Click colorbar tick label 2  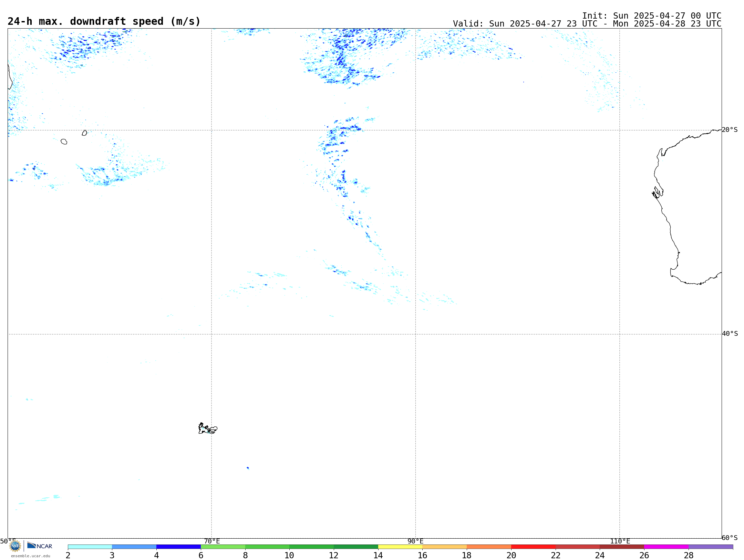pyautogui.click(x=68, y=556)
